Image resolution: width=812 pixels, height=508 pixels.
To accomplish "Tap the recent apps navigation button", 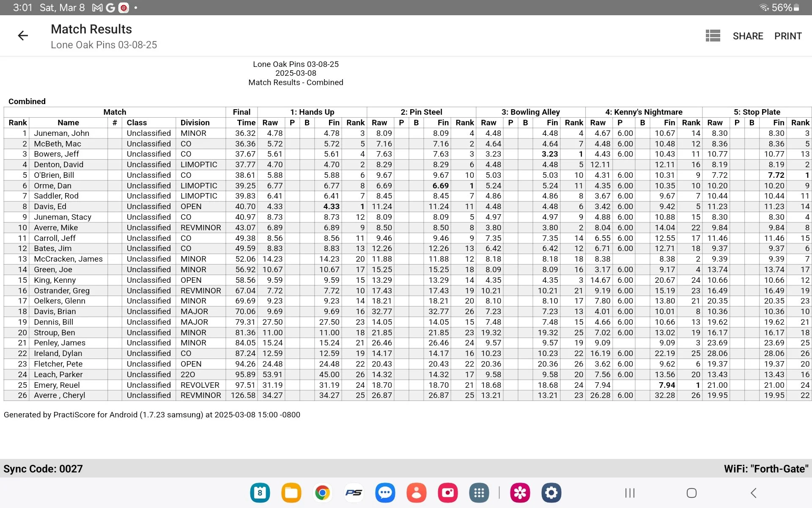I will point(630,493).
